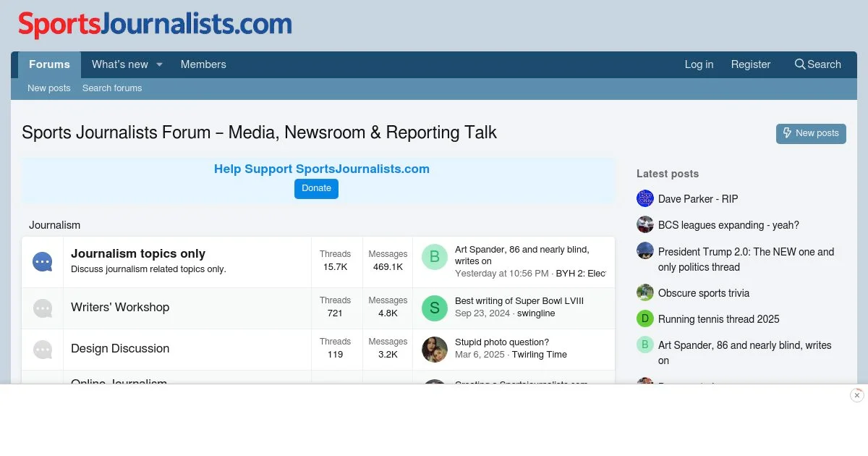The image size is (868, 456).
Task: Click swingline username link
Action: [537, 313]
